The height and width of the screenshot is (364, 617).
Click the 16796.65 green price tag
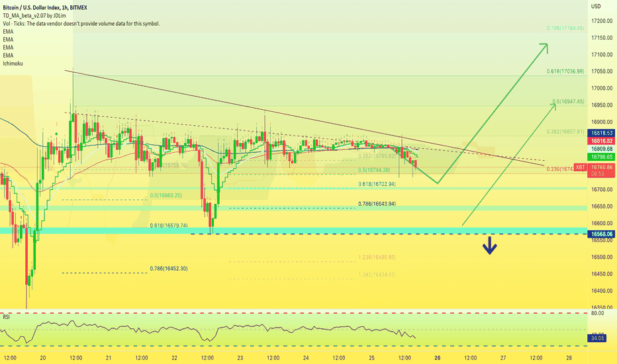pos(601,157)
